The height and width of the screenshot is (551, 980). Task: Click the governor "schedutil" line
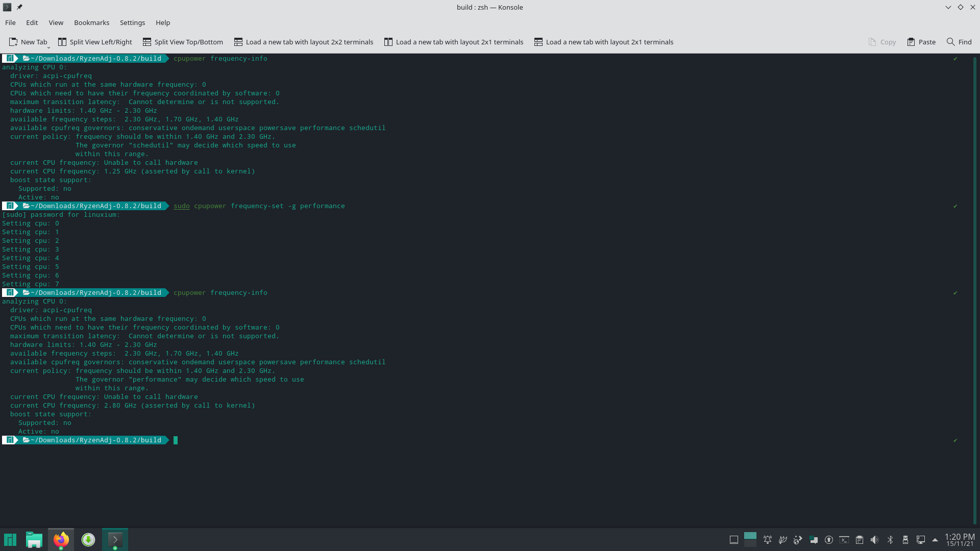click(185, 145)
